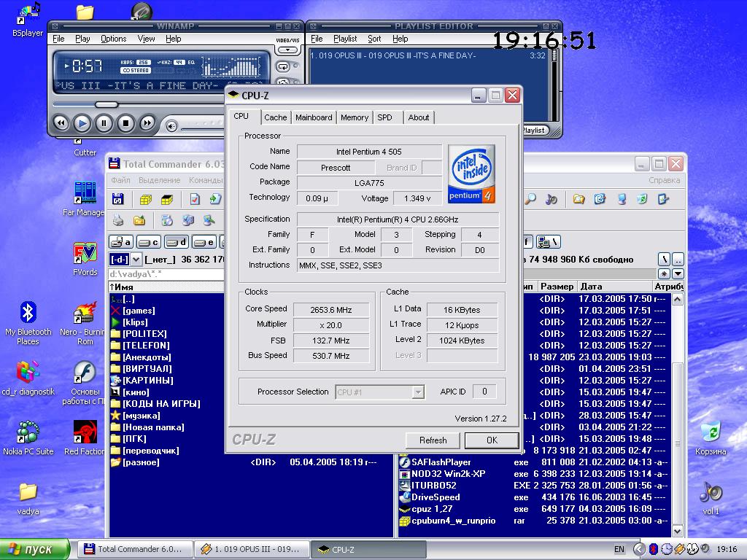
Task: Click OK in CPU-Z
Action: point(492,440)
